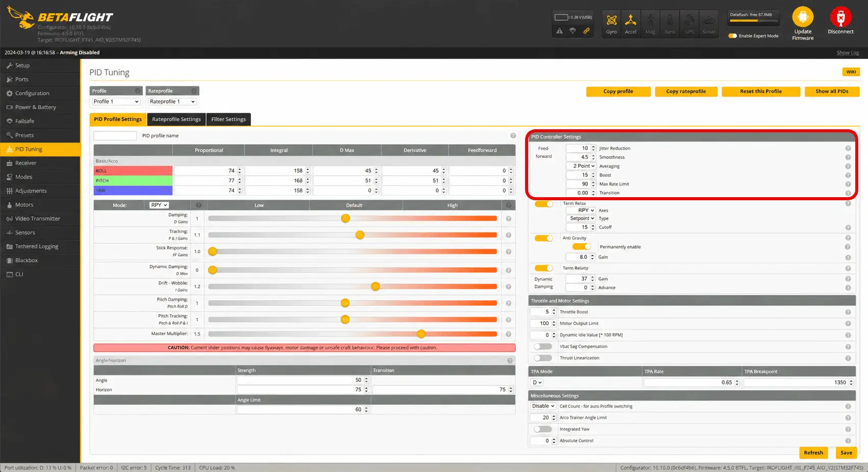
Task: Open the Ports page in sidebar
Action: (40, 79)
